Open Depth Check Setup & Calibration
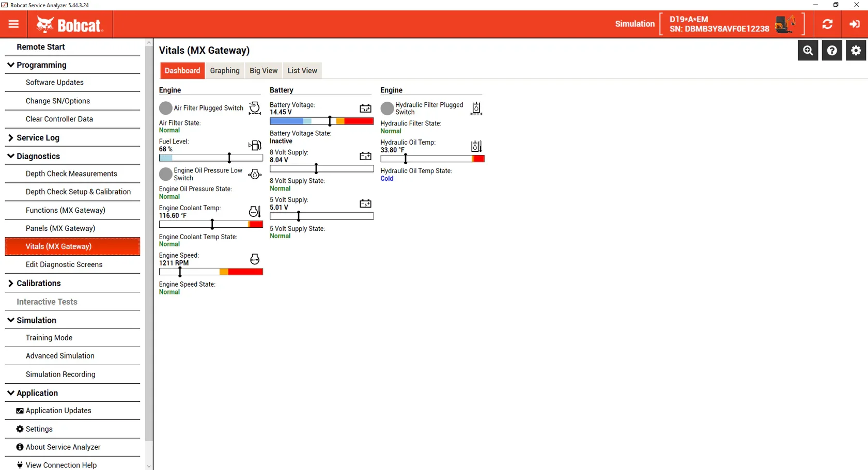The height and width of the screenshot is (470, 868). coord(72,192)
